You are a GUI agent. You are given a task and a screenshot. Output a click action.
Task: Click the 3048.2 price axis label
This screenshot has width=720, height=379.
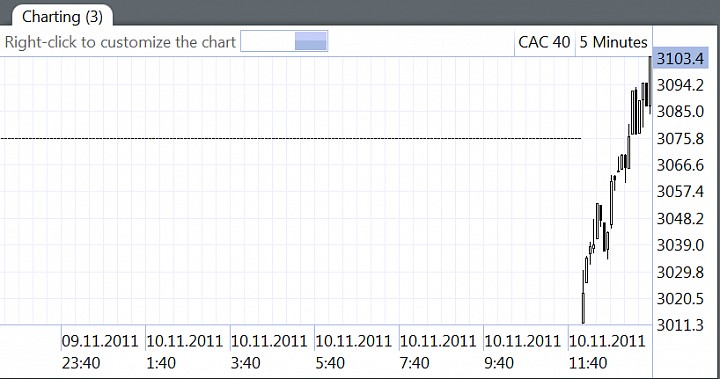[x=680, y=219]
